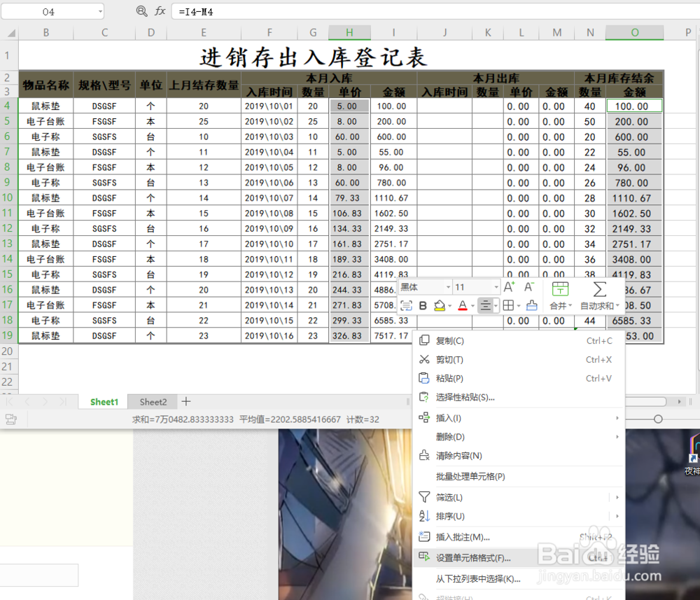Click cell H19 showing 326.83
The height and width of the screenshot is (600, 700).
coord(349,336)
